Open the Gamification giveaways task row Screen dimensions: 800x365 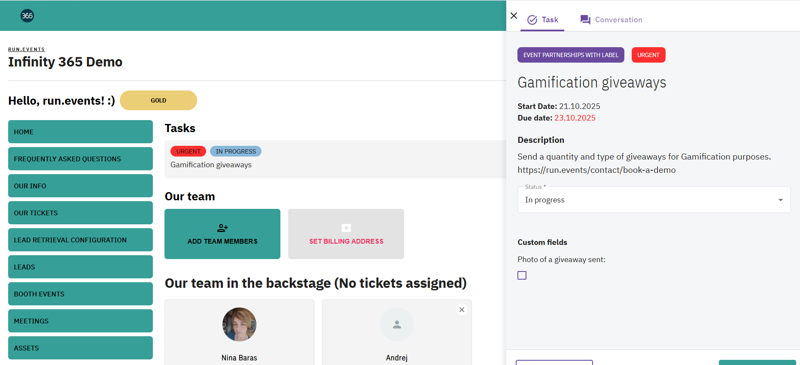pyautogui.click(x=335, y=159)
